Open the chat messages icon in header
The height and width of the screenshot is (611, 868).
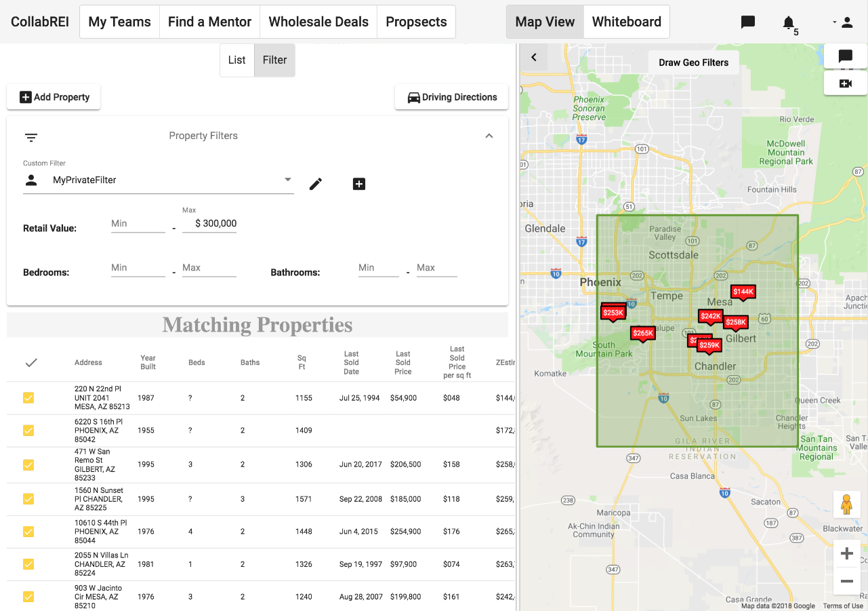(x=748, y=22)
